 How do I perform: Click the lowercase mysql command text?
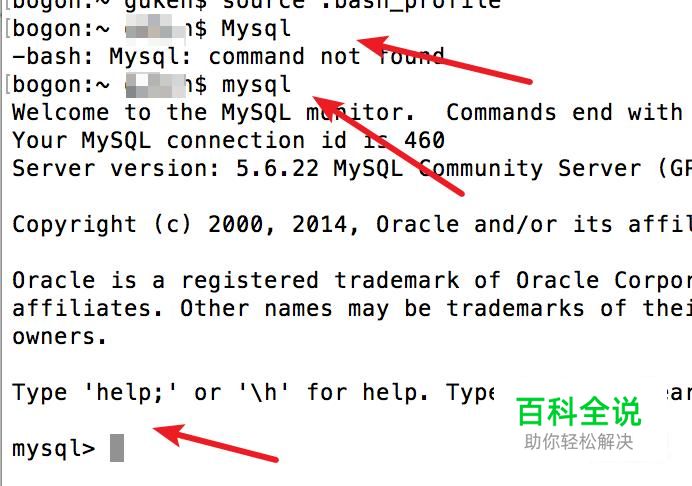pyautogui.click(x=256, y=85)
